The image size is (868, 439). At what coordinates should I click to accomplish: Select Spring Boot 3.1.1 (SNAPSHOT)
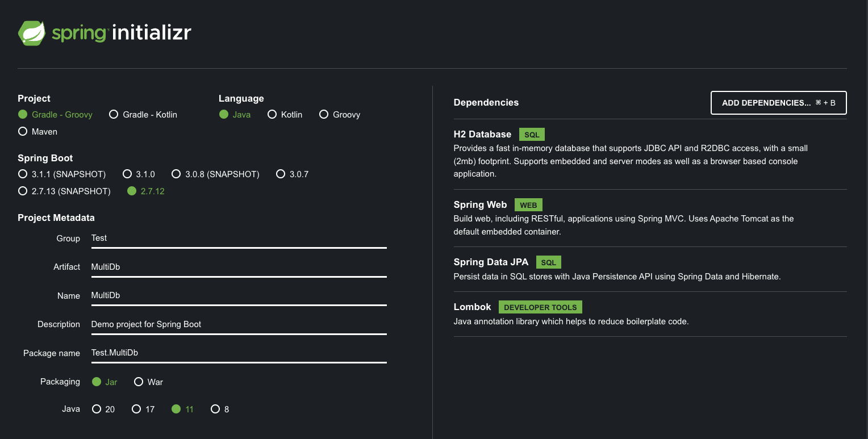pyautogui.click(x=62, y=174)
